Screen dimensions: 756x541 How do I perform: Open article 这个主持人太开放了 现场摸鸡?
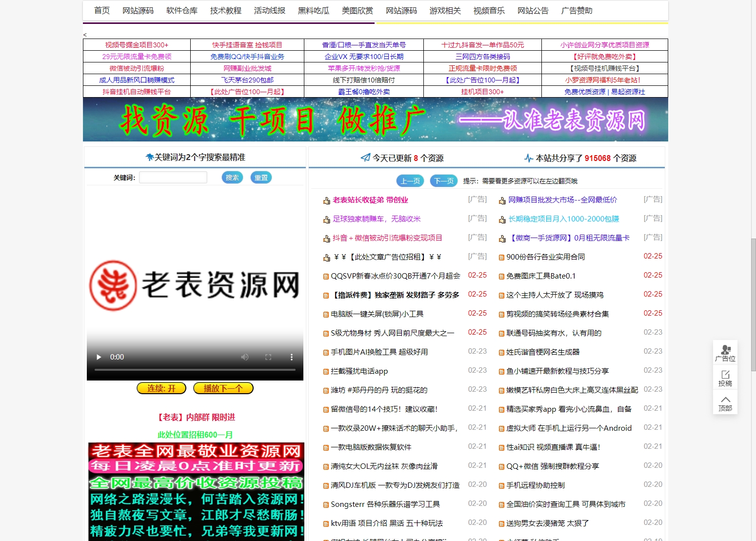tap(555, 295)
